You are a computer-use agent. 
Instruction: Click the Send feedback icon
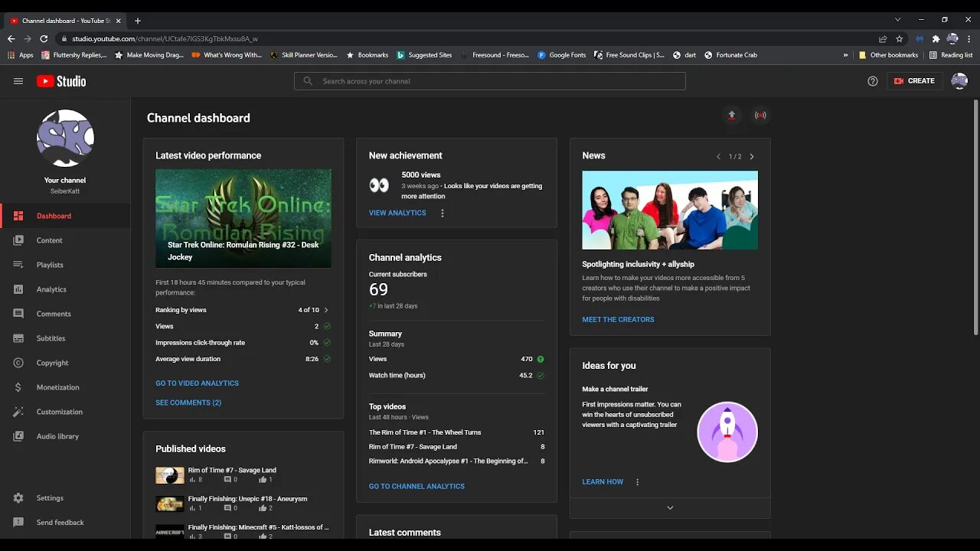(x=18, y=523)
